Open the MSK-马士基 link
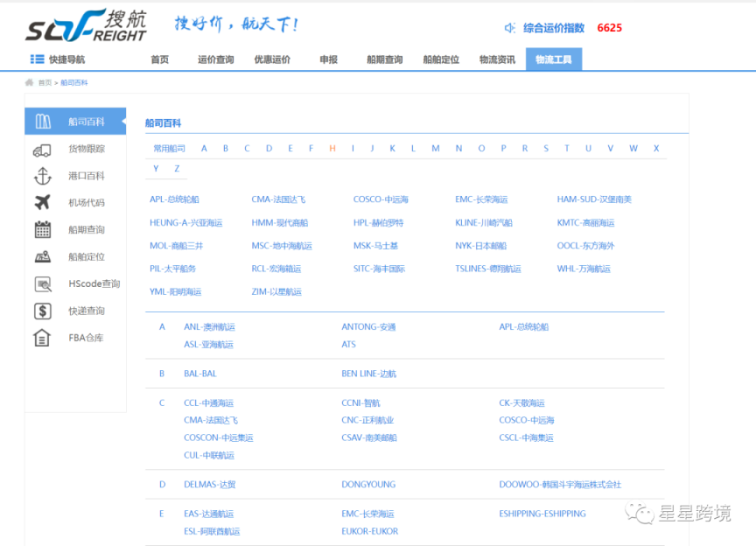The image size is (756, 546). (x=375, y=246)
